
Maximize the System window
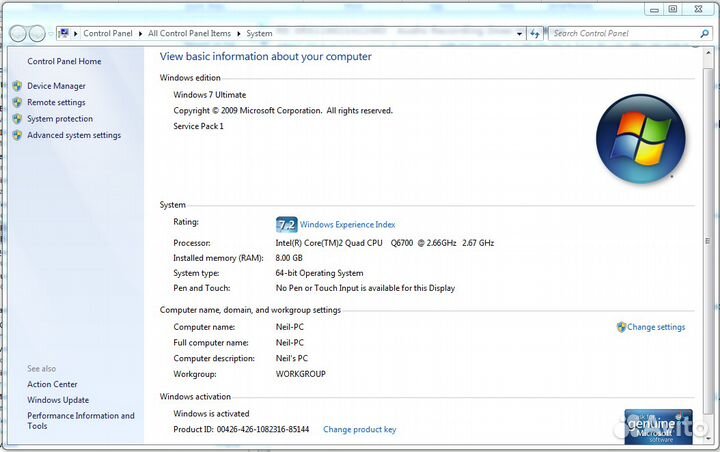673,9
